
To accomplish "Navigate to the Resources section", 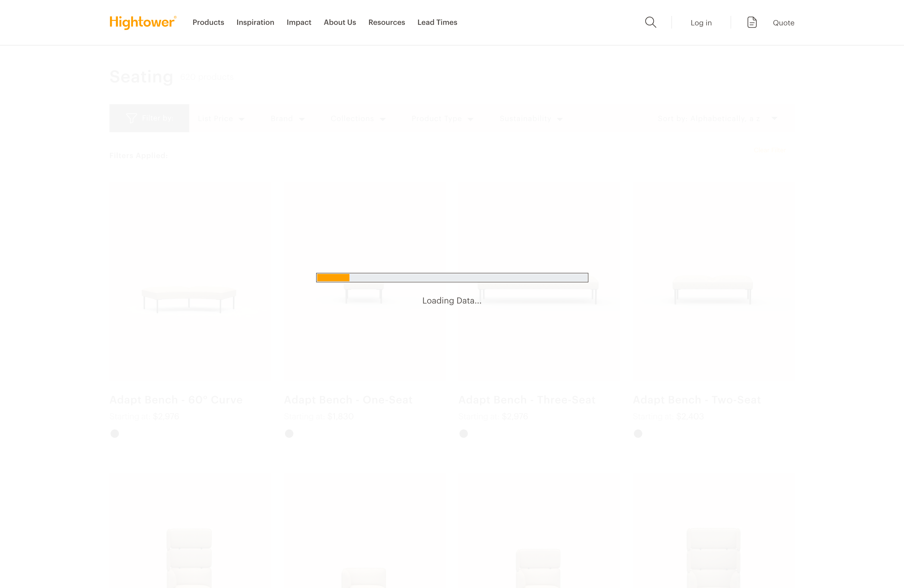I will [x=387, y=22].
